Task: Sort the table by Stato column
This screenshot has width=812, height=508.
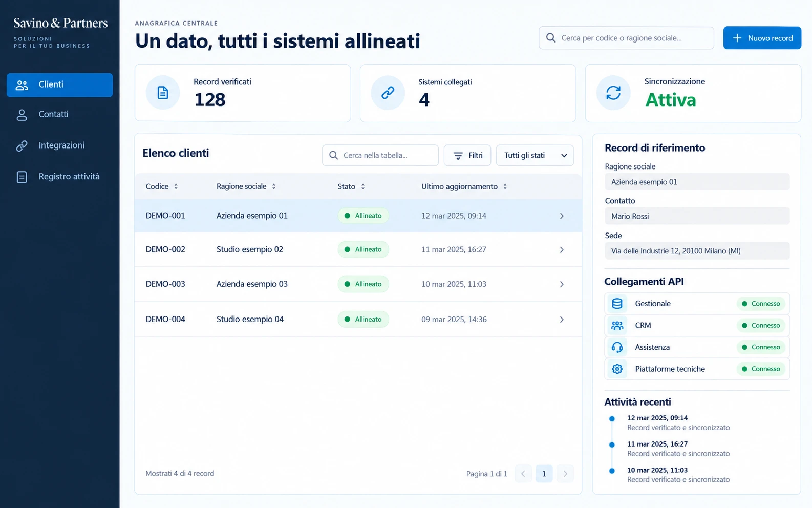Action: pyautogui.click(x=351, y=186)
